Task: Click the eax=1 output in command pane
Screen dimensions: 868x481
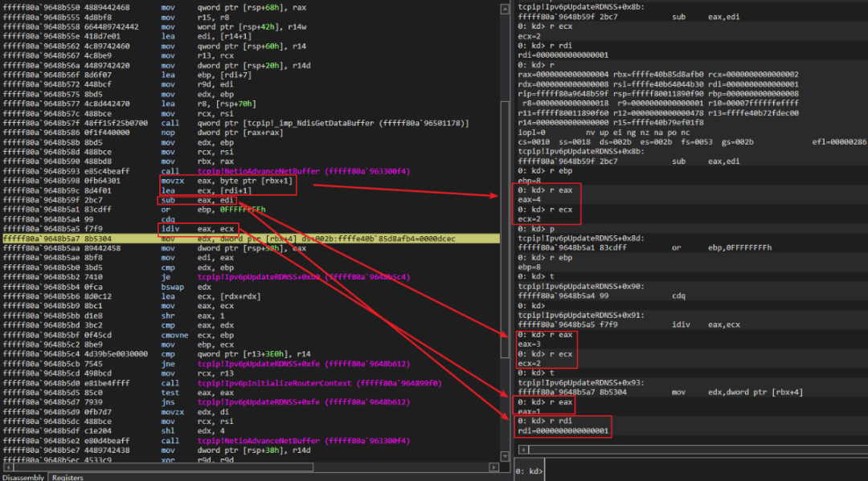Action: click(x=529, y=411)
